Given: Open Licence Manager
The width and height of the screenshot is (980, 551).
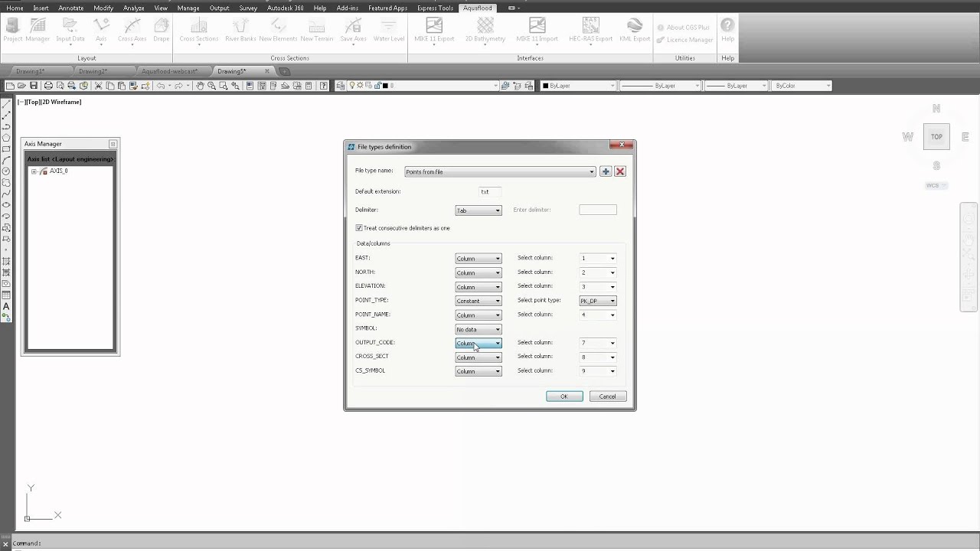Looking at the screenshot, I should tap(684, 40).
